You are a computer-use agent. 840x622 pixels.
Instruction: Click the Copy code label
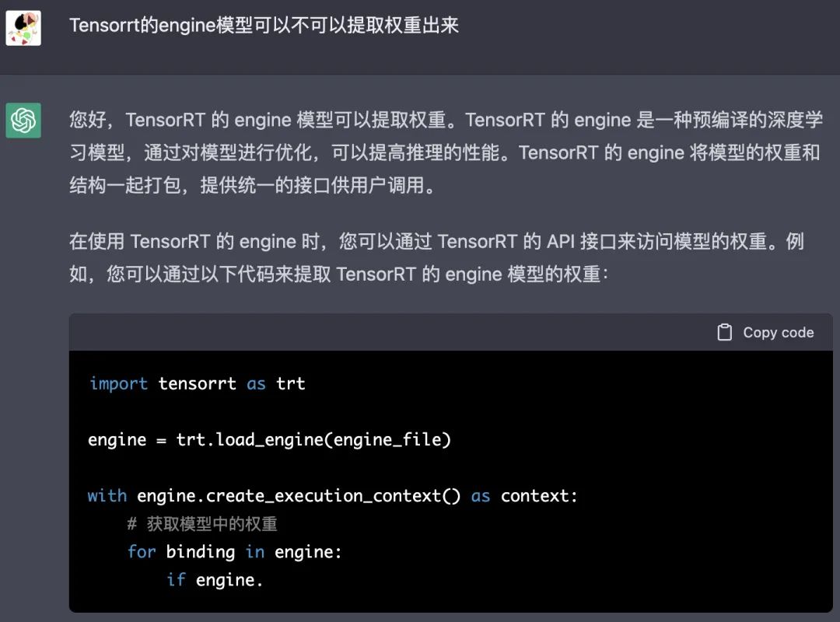pos(778,333)
